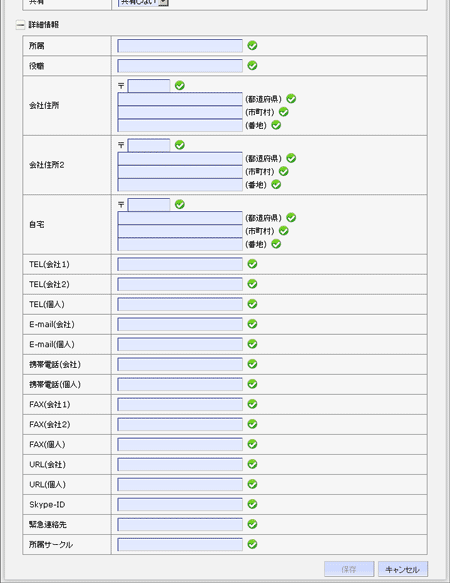Viewport: 450px width, 583px height.
Task: Focus the URL(会社) input field
Action: click(180, 464)
